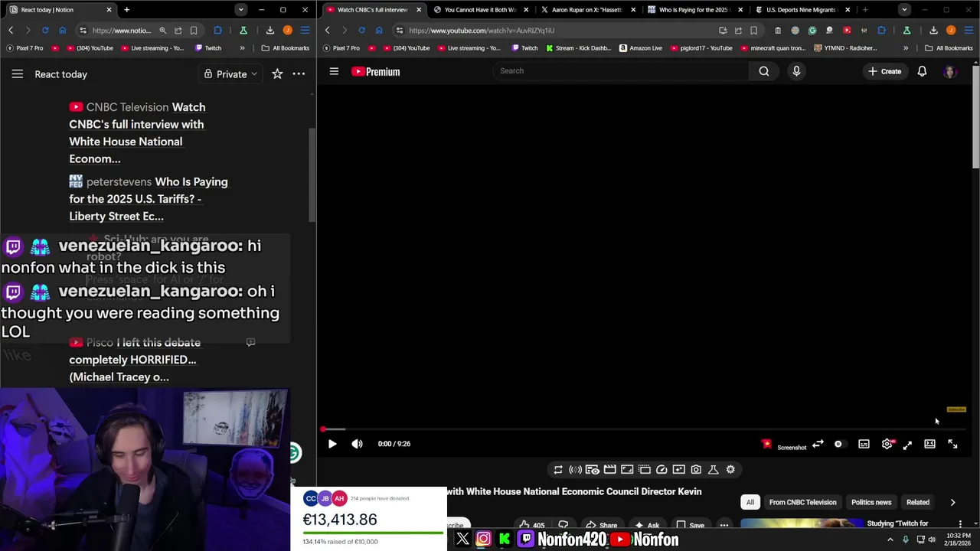980x551 pixels.
Task: Focus the YouTube search field
Action: tap(620, 71)
